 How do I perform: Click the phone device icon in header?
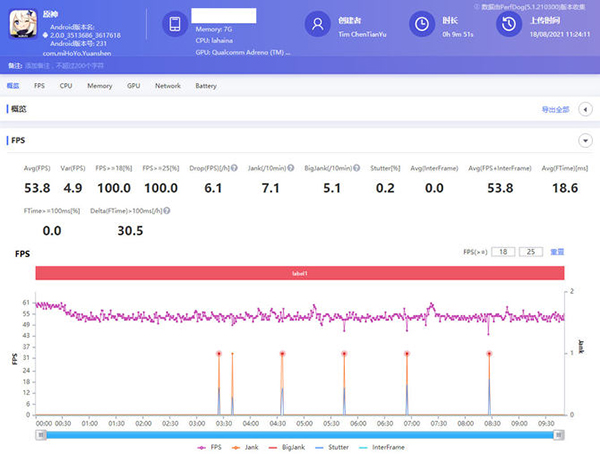click(x=174, y=23)
